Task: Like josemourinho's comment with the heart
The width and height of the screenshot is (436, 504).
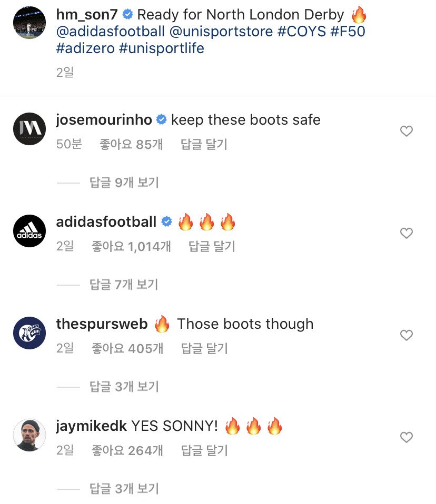Action: coord(407,131)
